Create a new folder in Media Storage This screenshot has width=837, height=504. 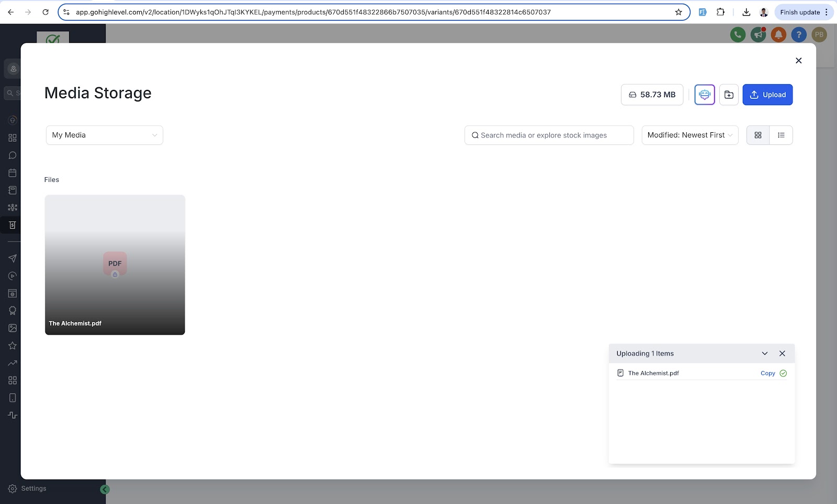[x=729, y=95]
